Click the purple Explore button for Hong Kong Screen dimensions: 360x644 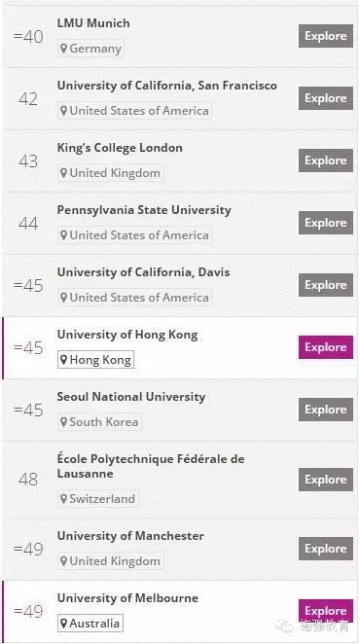coord(326,347)
